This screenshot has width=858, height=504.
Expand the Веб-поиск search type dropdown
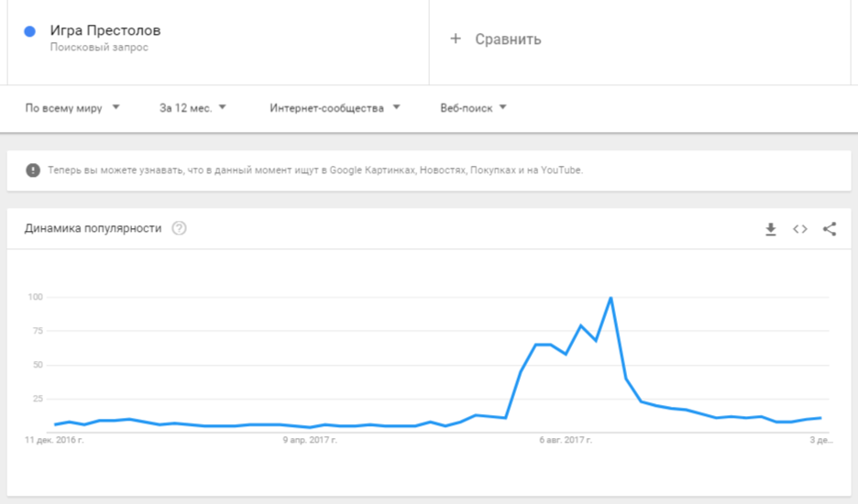[x=473, y=108]
